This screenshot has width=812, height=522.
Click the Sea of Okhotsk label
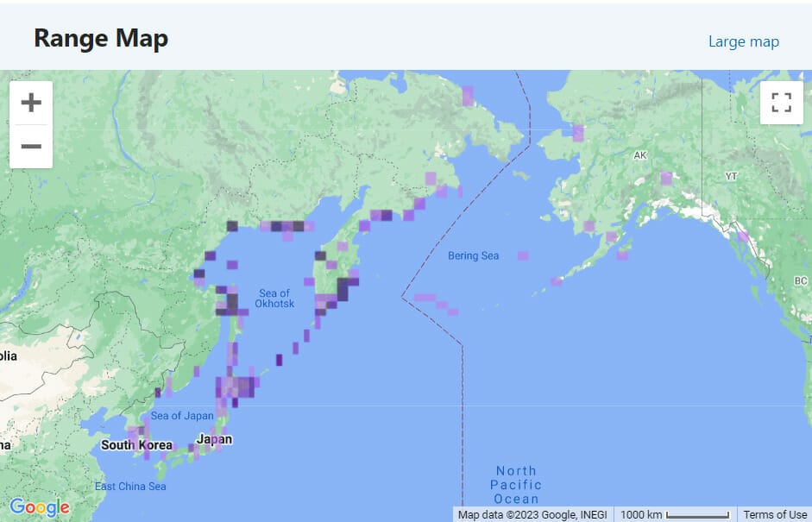point(274,299)
